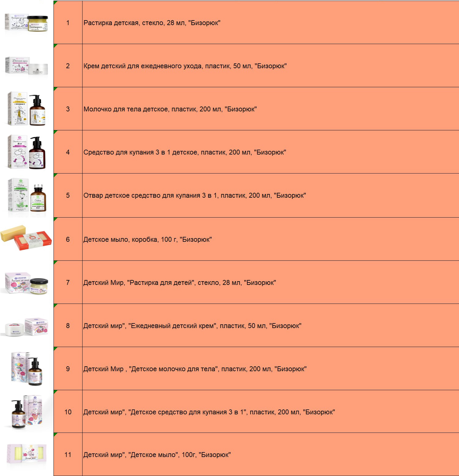The width and height of the screenshot is (459, 476).
Task: Click the row number 6 cell
Action: tap(68, 239)
